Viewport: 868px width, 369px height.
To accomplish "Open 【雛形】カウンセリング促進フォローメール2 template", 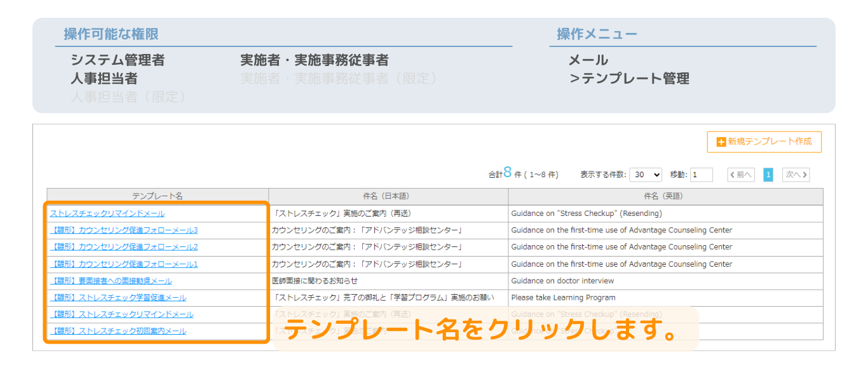I will pyautogui.click(x=124, y=247).
